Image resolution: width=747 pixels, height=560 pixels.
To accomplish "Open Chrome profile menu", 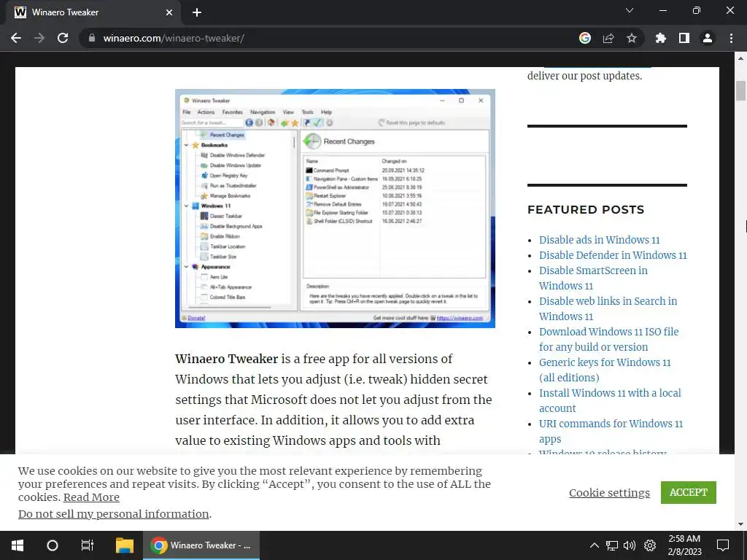I will tap(708, 38).
